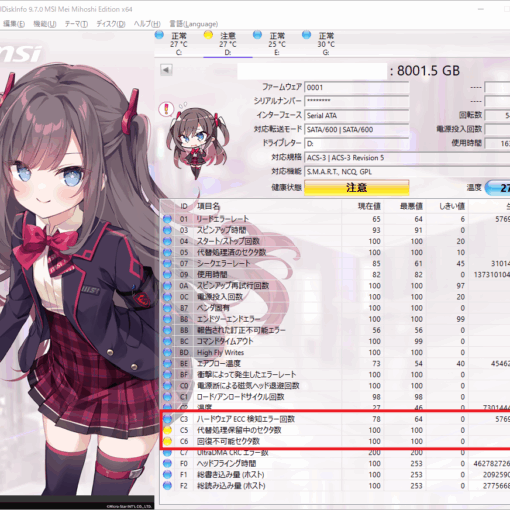
Task: Click the ACS-3 Revision 5 standard field
Action: tap(407, 158)
